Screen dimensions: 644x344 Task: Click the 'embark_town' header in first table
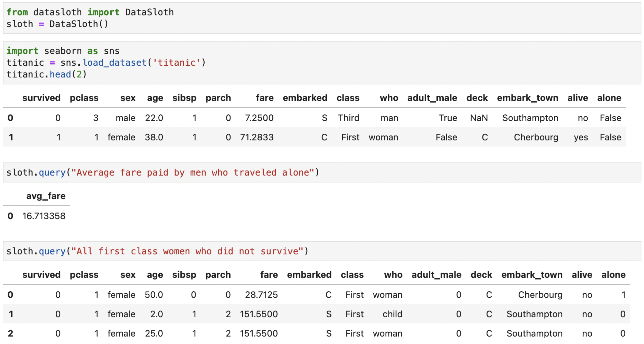528,98
